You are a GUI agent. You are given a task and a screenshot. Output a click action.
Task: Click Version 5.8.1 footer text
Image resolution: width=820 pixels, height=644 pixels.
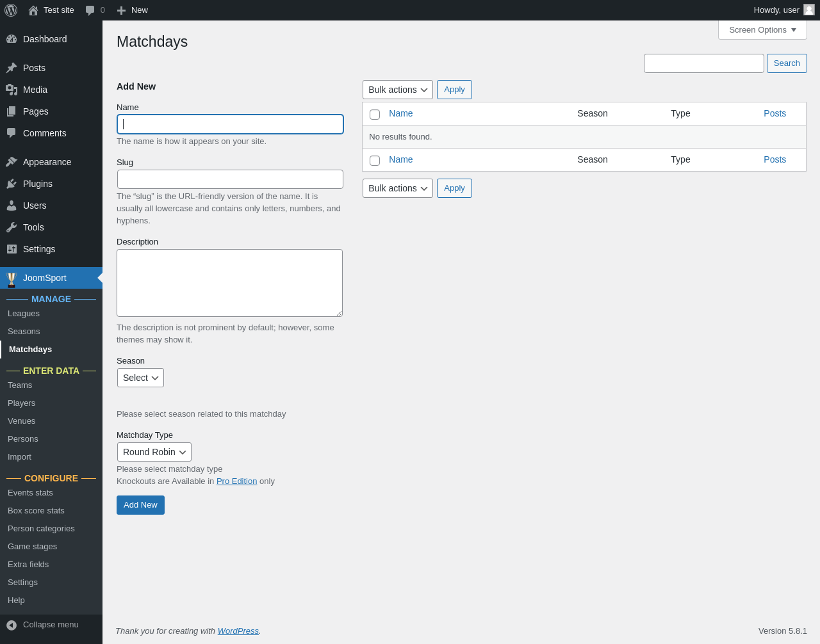coord(783,631)
